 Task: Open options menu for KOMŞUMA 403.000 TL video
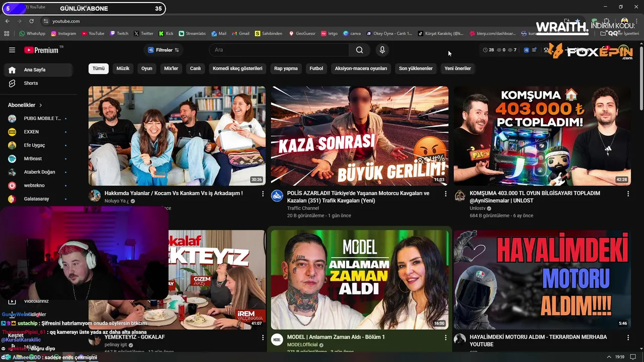tap(628, 194)
